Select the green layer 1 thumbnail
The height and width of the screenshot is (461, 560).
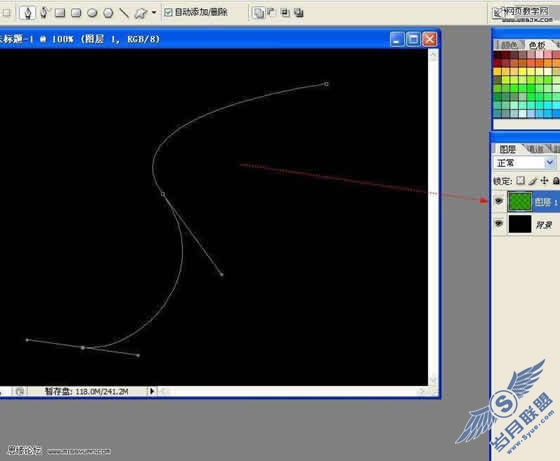click(520, 202)
